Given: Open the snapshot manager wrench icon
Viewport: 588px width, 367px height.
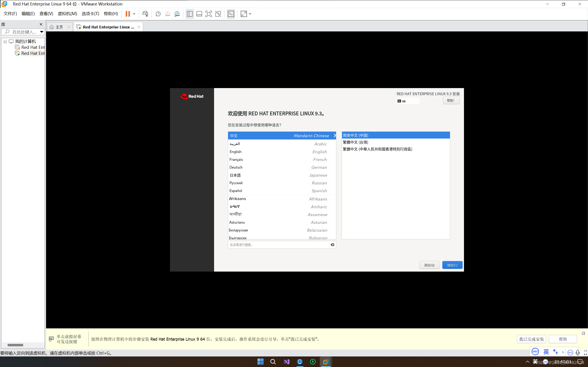Looking at the screenshot, I should click(x=177, y=14).
